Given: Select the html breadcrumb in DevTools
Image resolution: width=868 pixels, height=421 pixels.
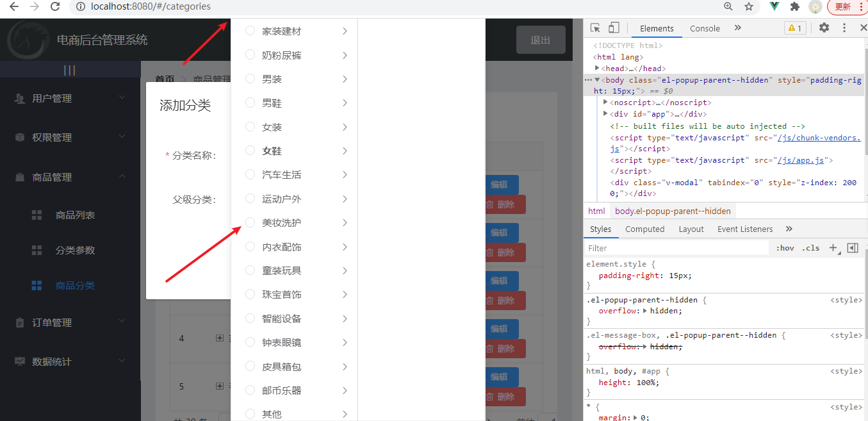Looking at the screenshot, I should click(596, 211).
